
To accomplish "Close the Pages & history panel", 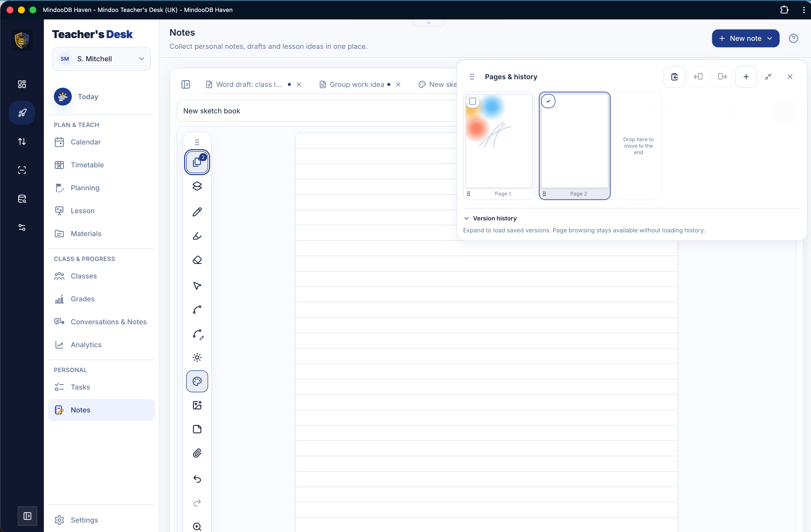I will (790, 77).
